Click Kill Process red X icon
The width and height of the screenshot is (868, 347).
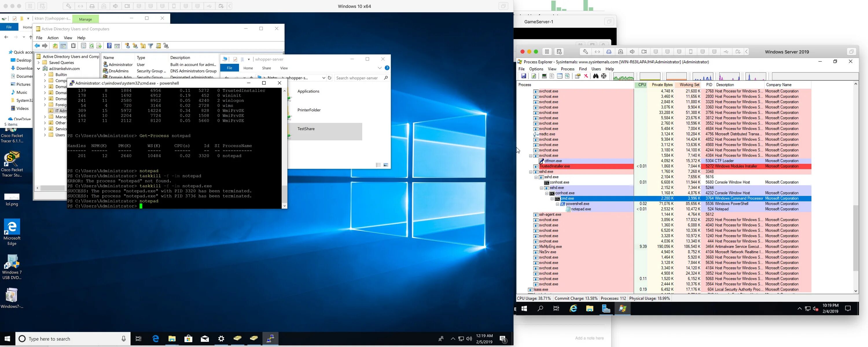pyautogui.click(x=586, y=76)
